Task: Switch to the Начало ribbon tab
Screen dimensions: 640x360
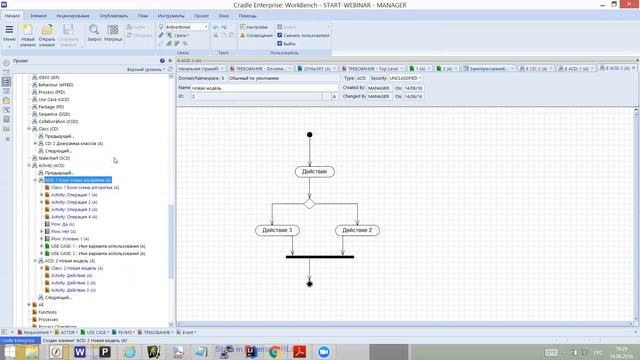Action: click(x=12, y=16)
